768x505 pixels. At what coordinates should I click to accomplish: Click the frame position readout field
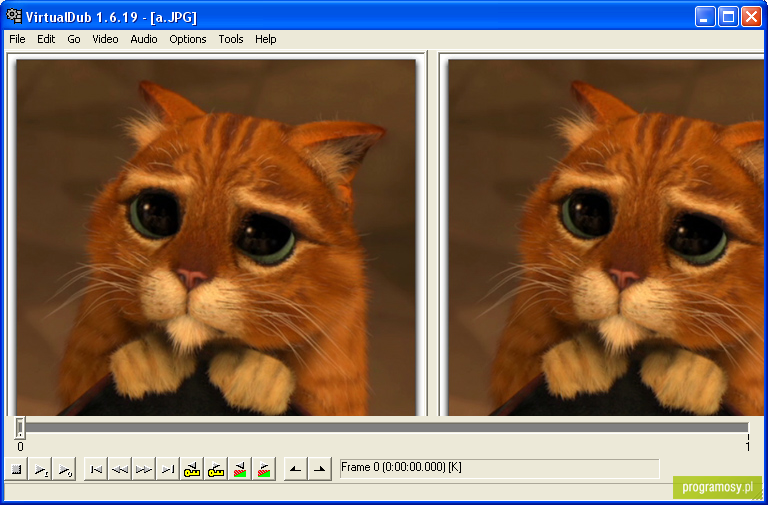pyautogui.click(x=499, y=468)
